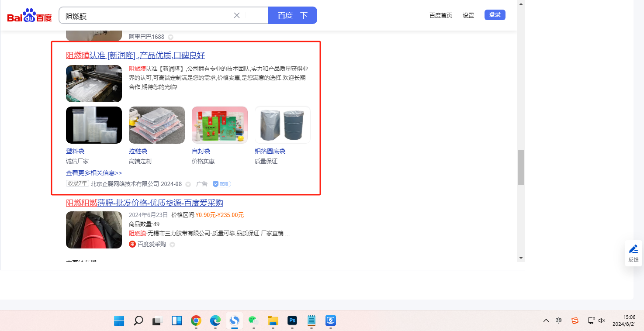Viewport: 644px width, 331px height.
Task: Open the 百度爱采购 source link
Action: pyautogui.click(x=152, y=244)
